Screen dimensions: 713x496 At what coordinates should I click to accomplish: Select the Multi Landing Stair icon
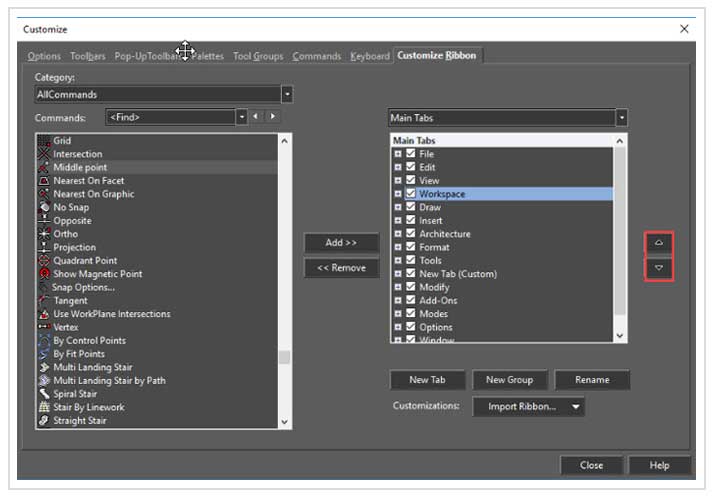[x=44, y=367]
